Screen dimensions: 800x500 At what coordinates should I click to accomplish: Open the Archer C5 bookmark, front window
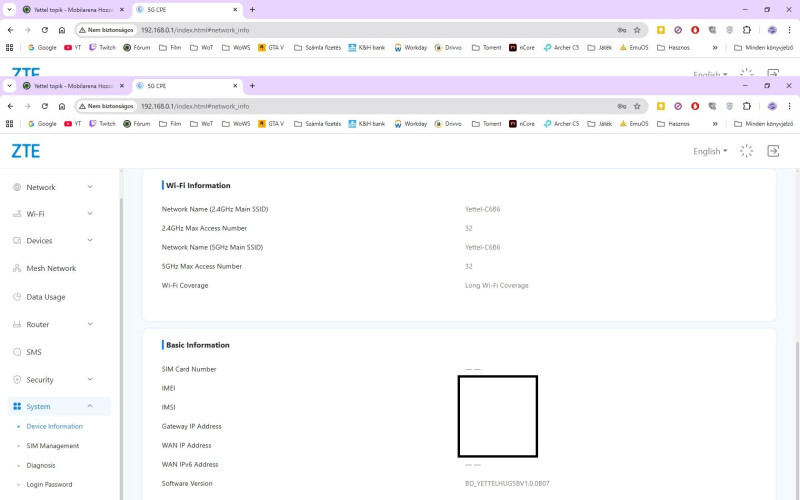point(561,123)
